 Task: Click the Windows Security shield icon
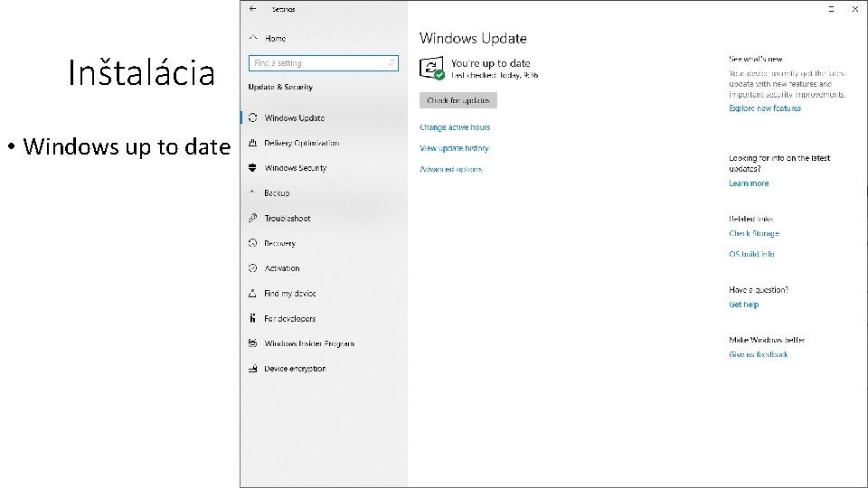point(253,168)
